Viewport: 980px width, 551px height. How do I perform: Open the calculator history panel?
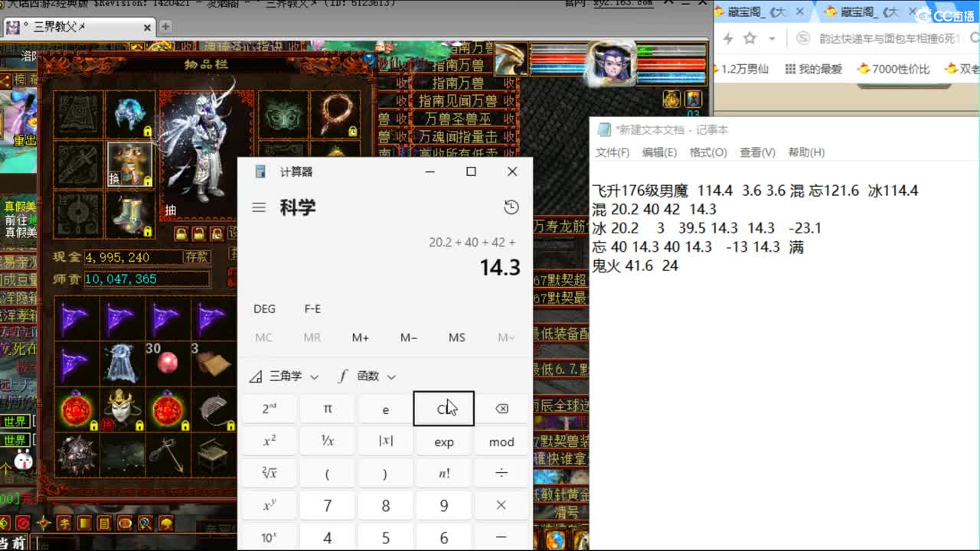coord(511,207)
